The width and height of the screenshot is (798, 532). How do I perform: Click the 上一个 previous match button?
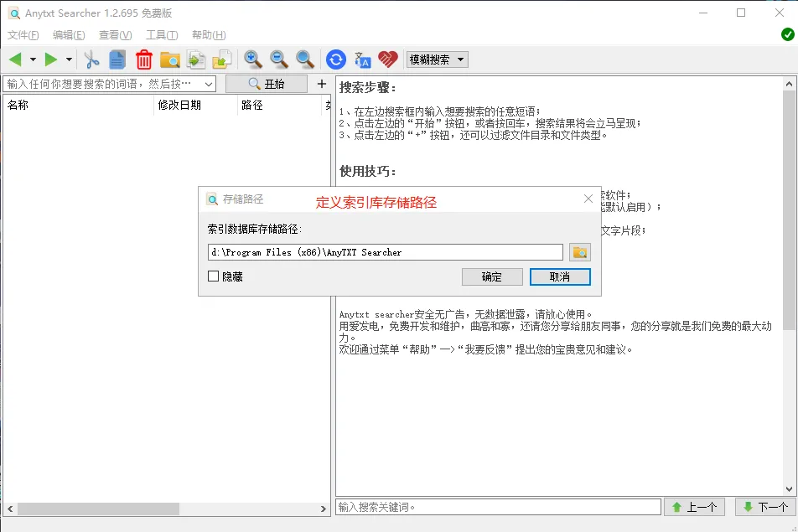[x=694, y=507]
